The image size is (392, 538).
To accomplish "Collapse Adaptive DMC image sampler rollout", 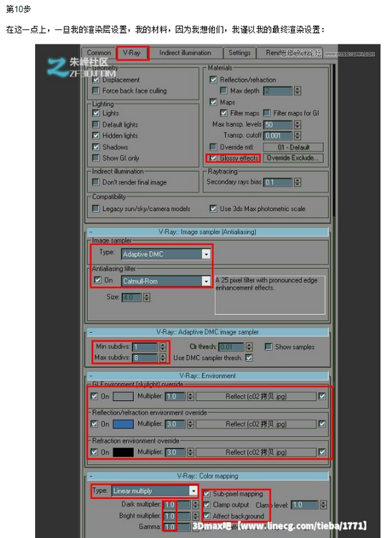I will (208, 332).
